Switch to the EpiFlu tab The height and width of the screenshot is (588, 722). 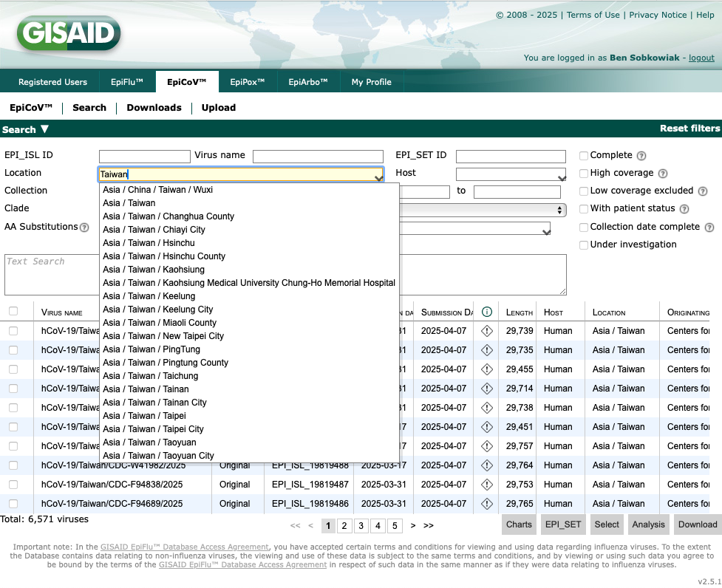coord(127,82)
